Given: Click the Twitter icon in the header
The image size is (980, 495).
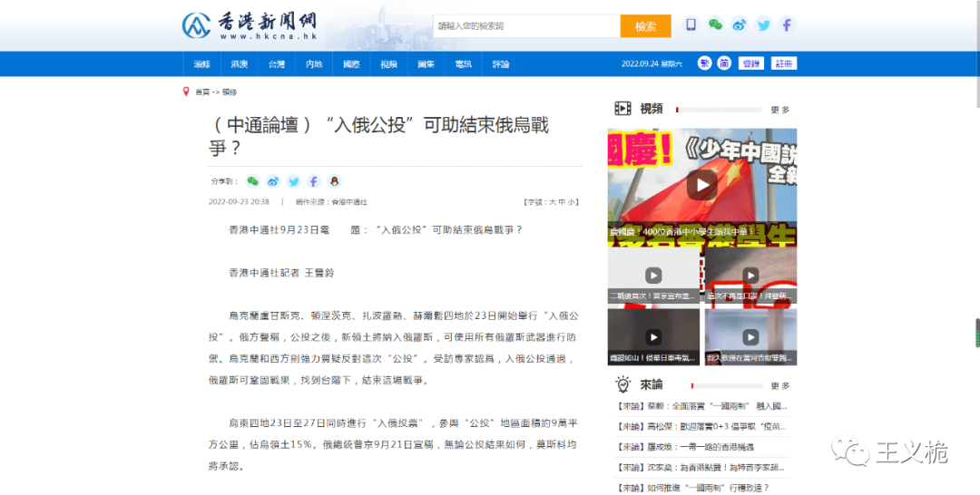Looking at the screenshot, I should (x=763, y=25).
